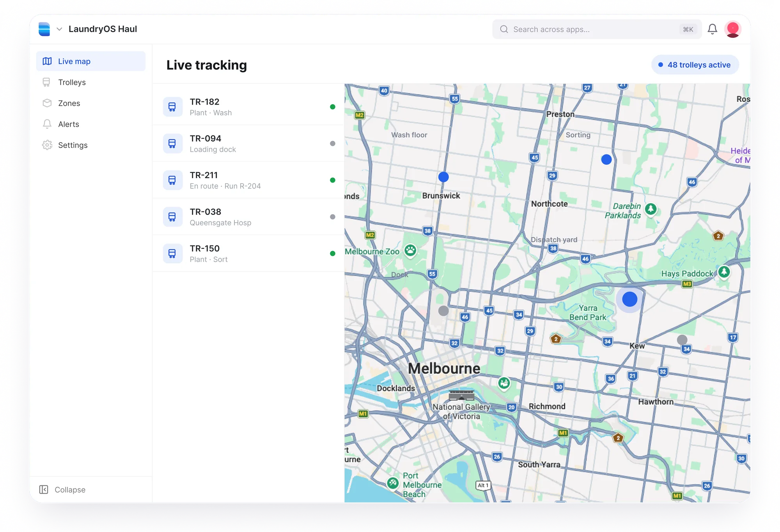
Task: Click the Port Melbourne Beach pin
Action: (x=393, y=484)
